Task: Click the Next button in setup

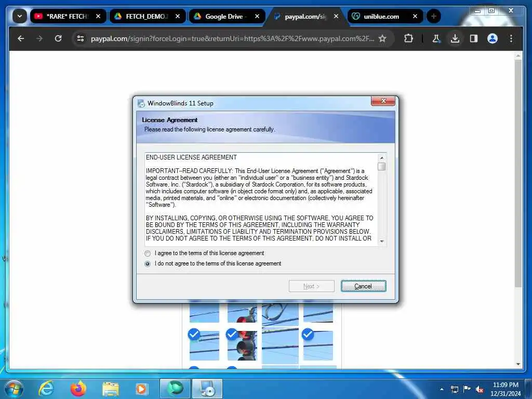Action: (x=312, y=286)
